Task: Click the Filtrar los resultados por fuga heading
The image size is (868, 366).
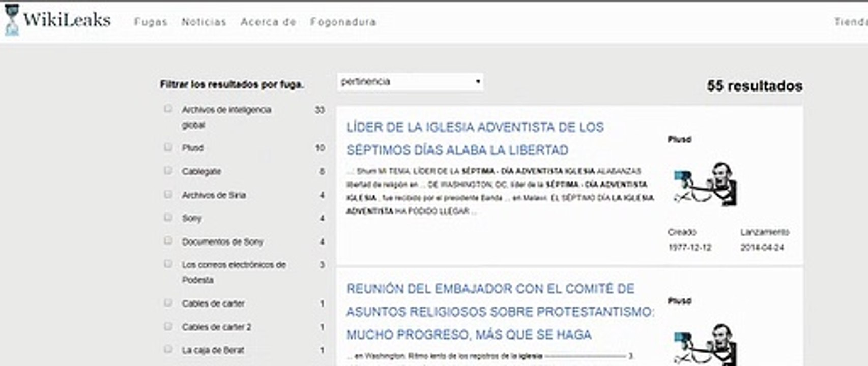Action: point(232,84)
